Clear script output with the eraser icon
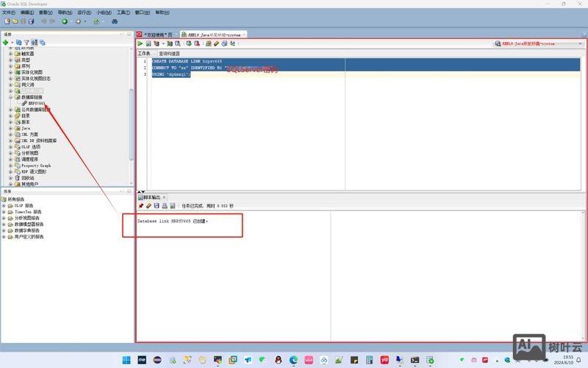 (148, 206)
